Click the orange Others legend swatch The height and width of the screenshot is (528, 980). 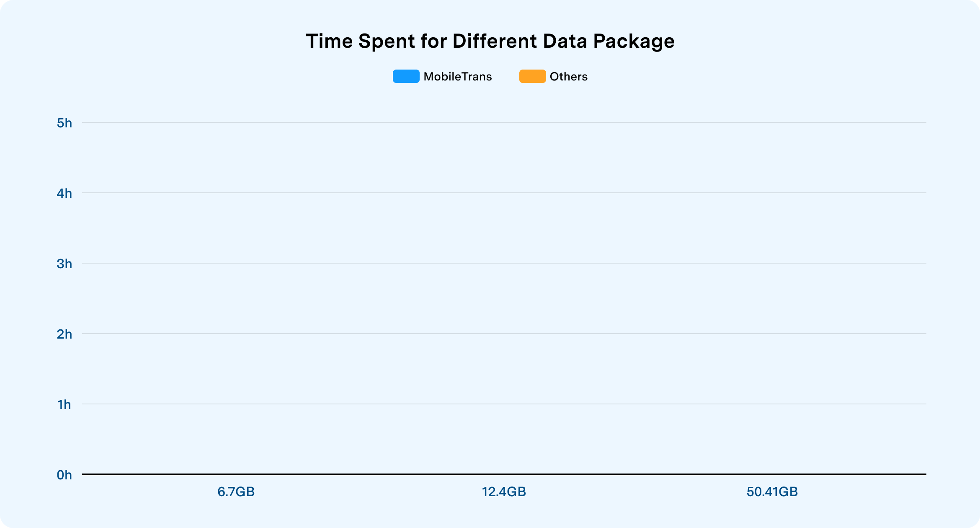pyautogui.click(x=532, y=76)
